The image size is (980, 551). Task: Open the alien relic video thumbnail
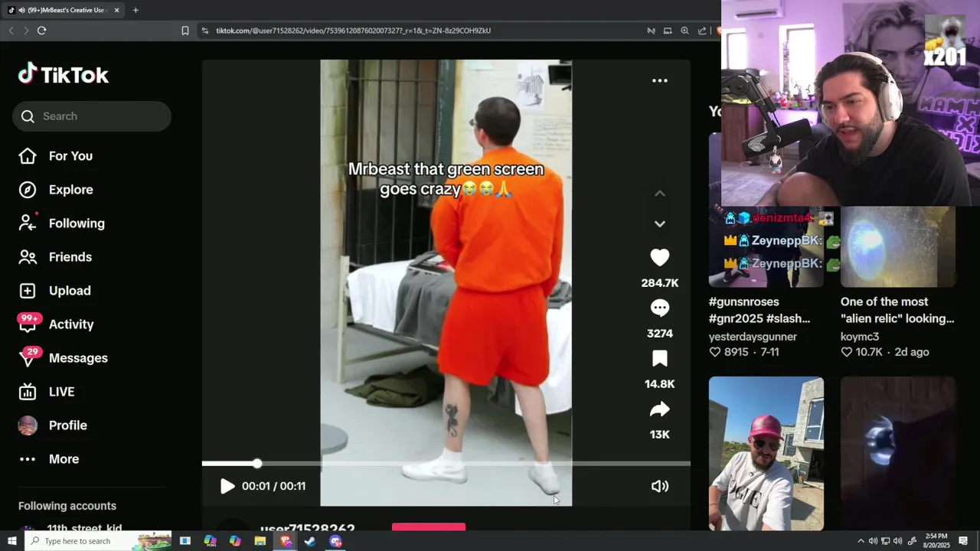(897, 247)
